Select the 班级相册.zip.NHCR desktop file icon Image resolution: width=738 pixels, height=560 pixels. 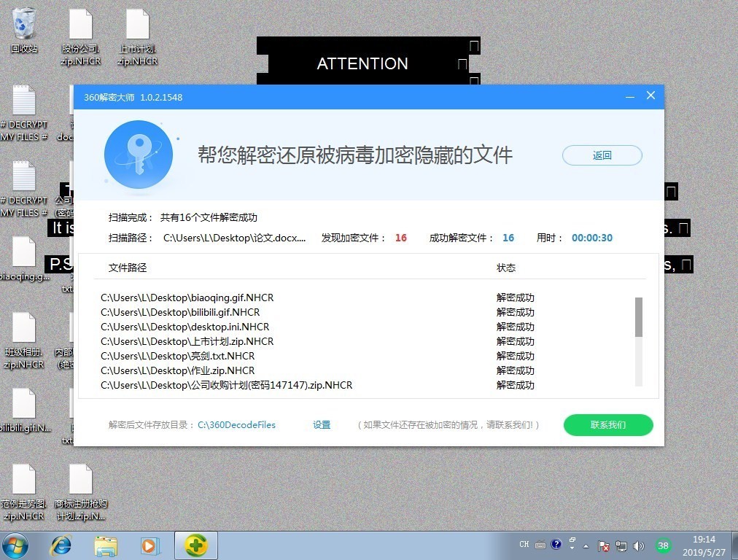(23, 341)
